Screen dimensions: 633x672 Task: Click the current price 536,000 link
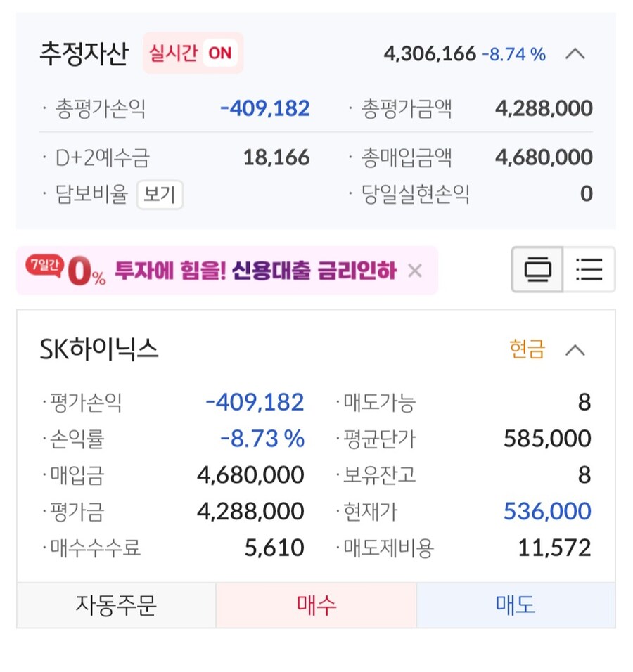(x=546, y=511)
